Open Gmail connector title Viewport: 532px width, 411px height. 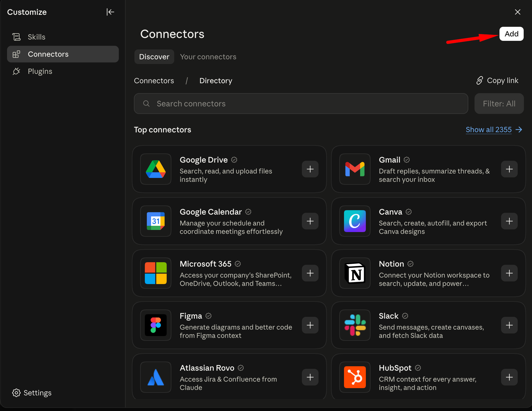(x=389, y=160)
